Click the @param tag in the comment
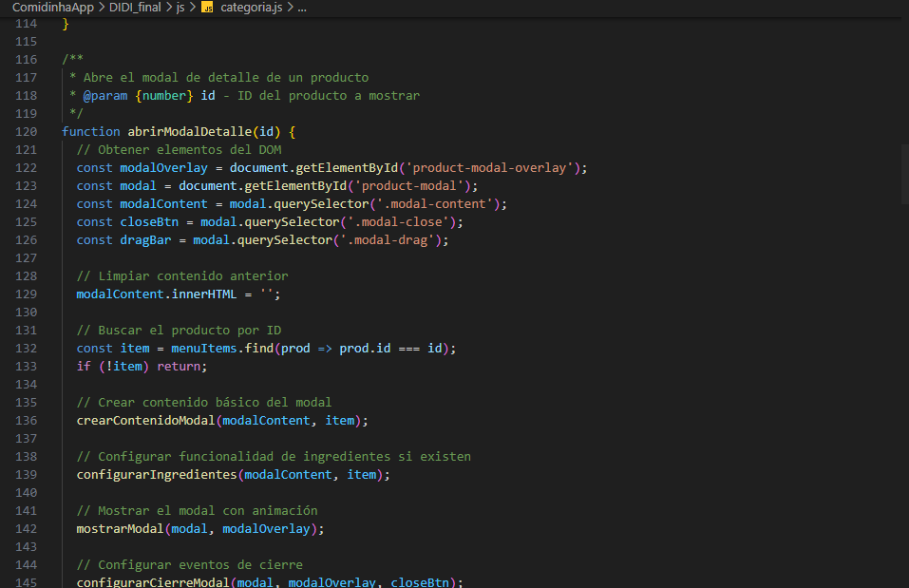Image resolution: width=909 pixels, height=588 pixels. pos(105,96)
